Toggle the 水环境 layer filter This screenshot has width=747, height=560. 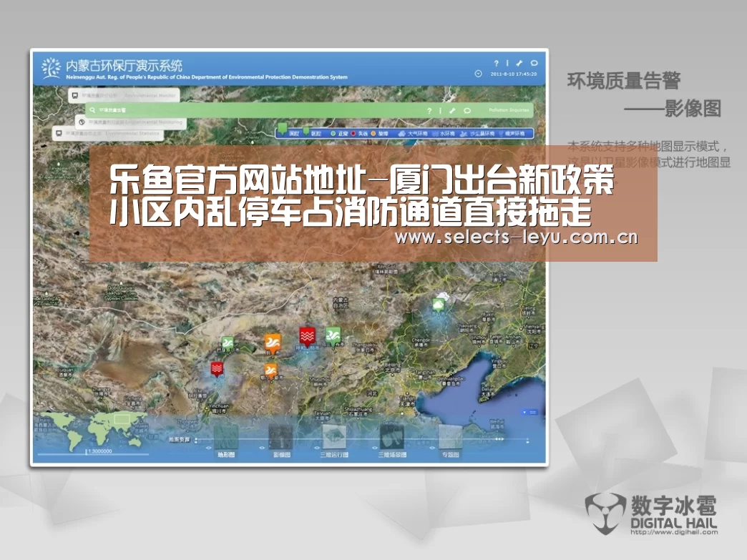point(444,134)
